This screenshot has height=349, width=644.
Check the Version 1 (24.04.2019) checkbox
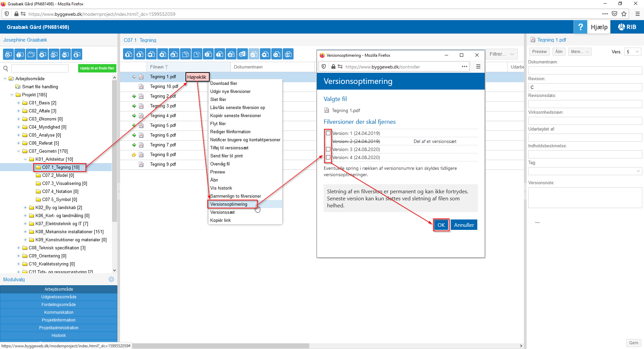[x=328, y=133]
